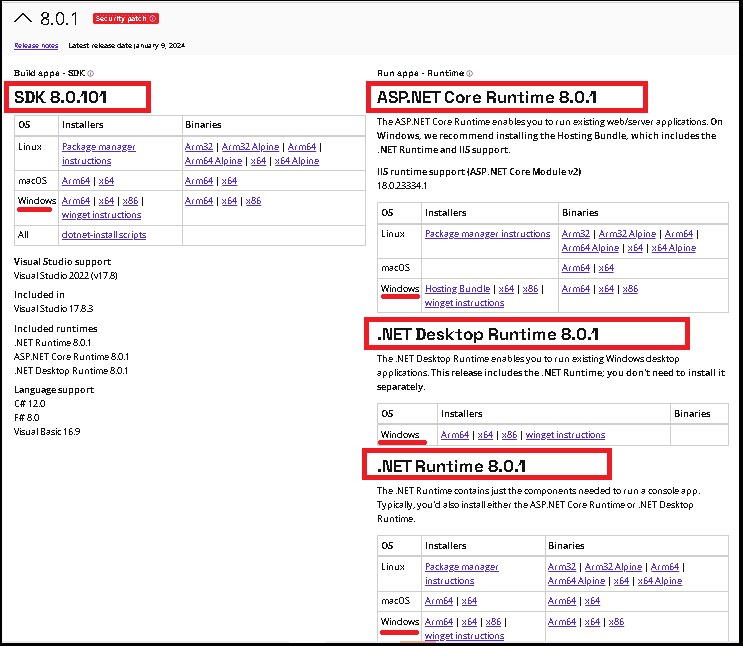Download ASP.NET Core Windows Arm64 binary
Screen dimensions: 743x646
coord(576,289)
